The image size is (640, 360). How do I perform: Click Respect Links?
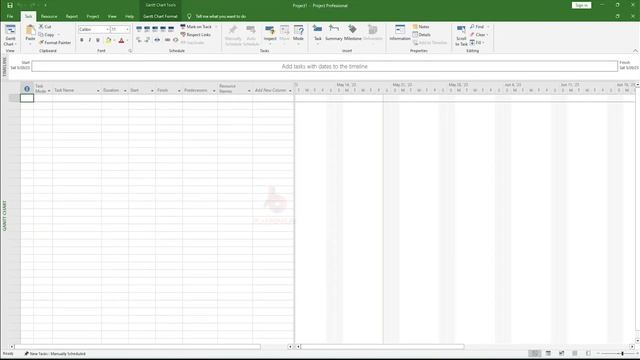point(196,35)
